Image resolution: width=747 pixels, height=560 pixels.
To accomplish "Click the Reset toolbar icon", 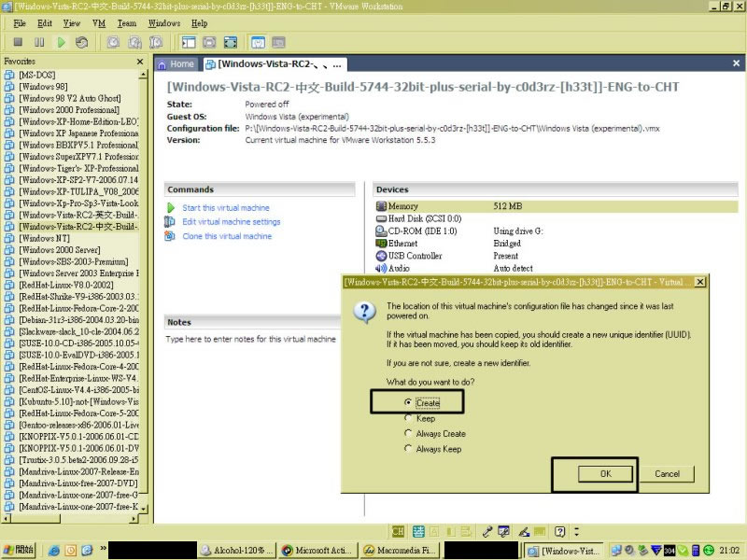I will [82, 42].
